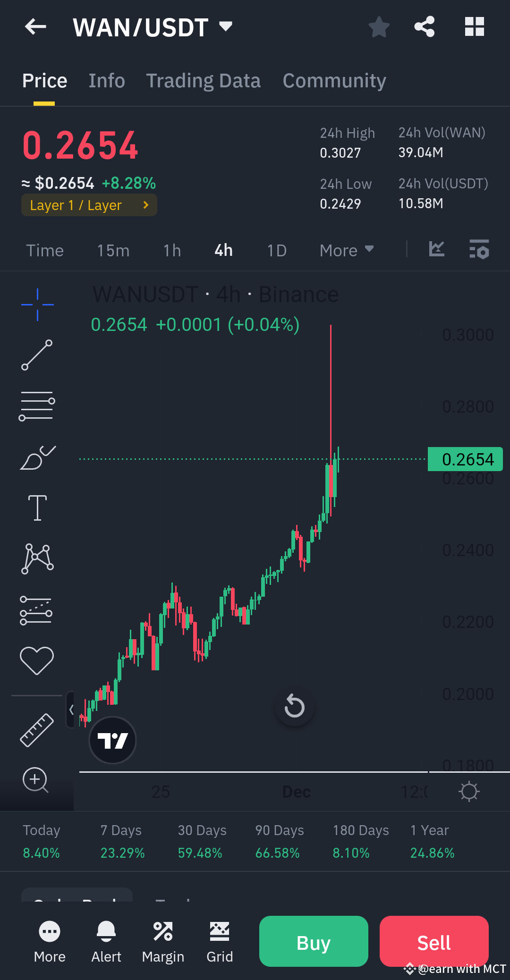Viewport: 510px width, 980px height.
Task: Toggle the chart theme brightness
Action: [469, 792]
